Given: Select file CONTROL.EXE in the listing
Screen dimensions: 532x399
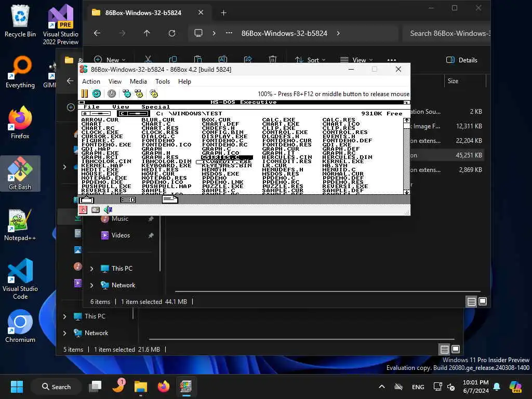Looking at the screenshot, I should (x=285, y=132).
